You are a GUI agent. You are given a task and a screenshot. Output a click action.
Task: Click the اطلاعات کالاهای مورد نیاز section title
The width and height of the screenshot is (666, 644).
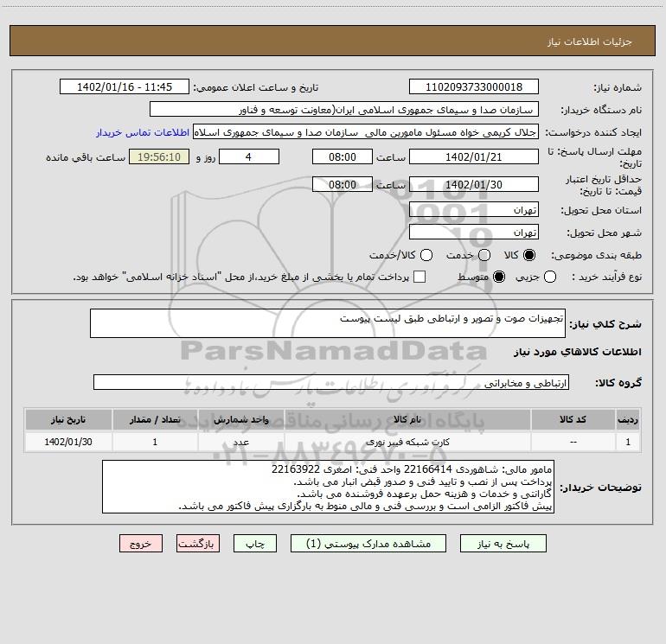[x=578, y=352]
